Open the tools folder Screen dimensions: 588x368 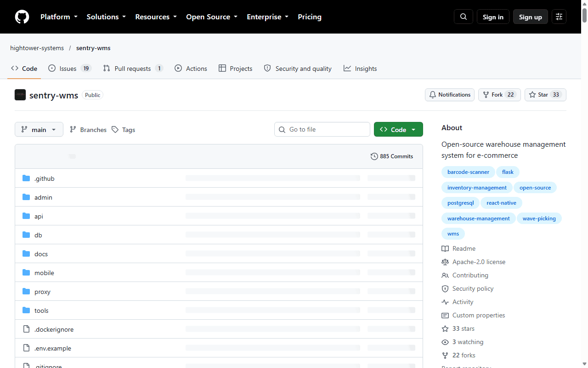tap(41, 310)
